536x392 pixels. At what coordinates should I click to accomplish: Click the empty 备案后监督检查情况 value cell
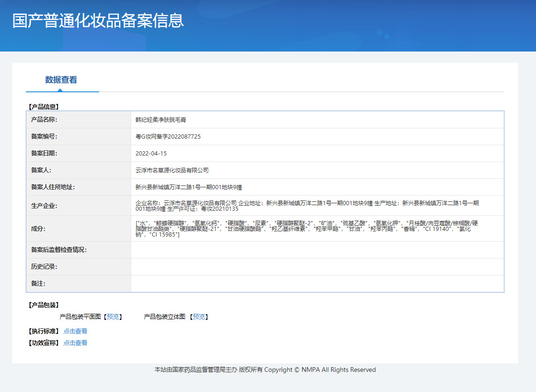click(317, 250)
